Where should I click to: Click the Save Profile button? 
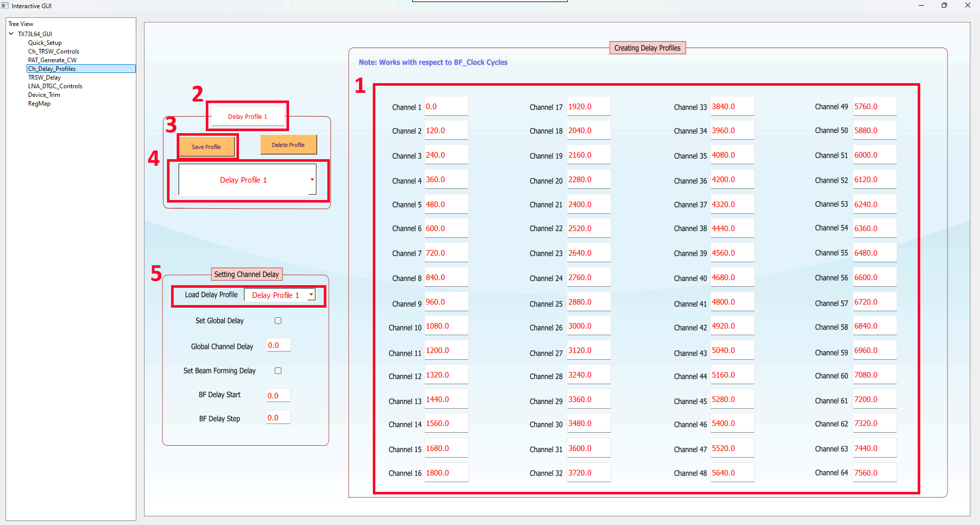(x=206, y=147)
